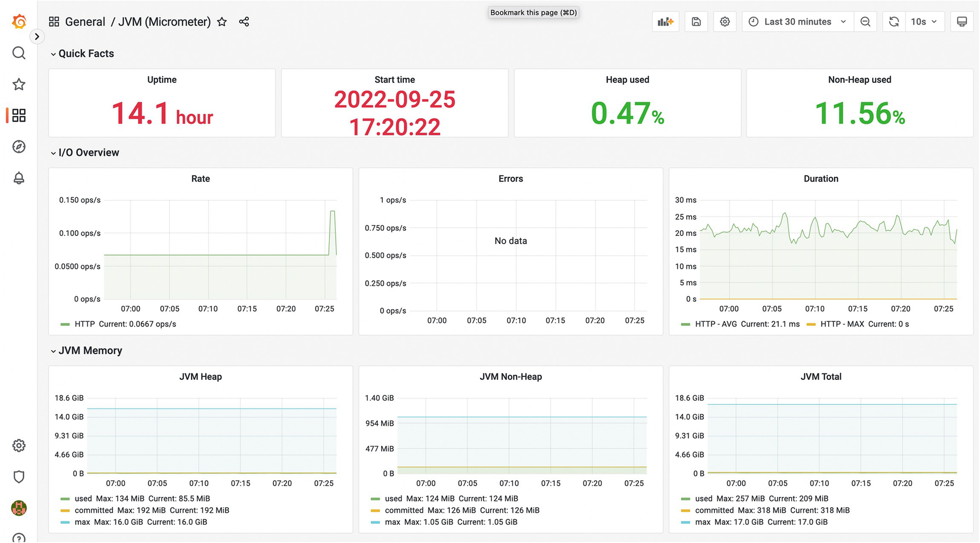Open the 10s refresh interval dropdown
This screenshot has width=980, height=543.
pos(924,22)
